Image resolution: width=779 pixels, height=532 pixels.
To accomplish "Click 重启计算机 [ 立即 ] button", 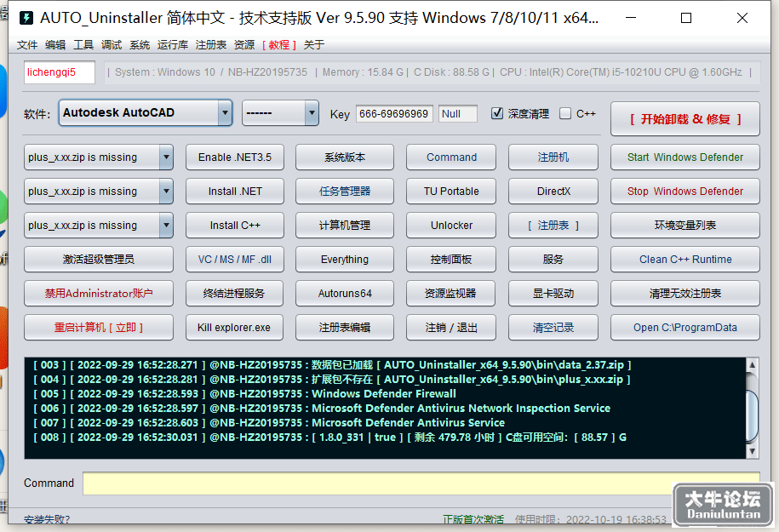I will click(x=99, y=328).
